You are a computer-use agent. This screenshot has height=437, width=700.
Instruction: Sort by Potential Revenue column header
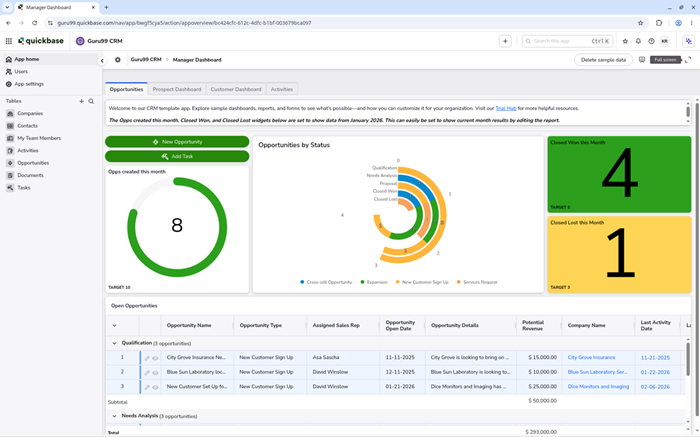pyautogui.click(x=533, y=325)
